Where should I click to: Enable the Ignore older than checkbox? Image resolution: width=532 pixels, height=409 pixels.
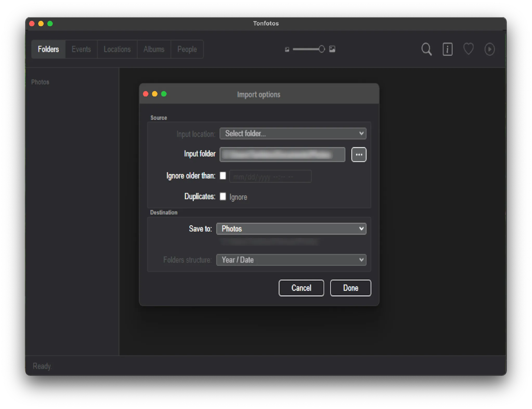click(223, 176)
